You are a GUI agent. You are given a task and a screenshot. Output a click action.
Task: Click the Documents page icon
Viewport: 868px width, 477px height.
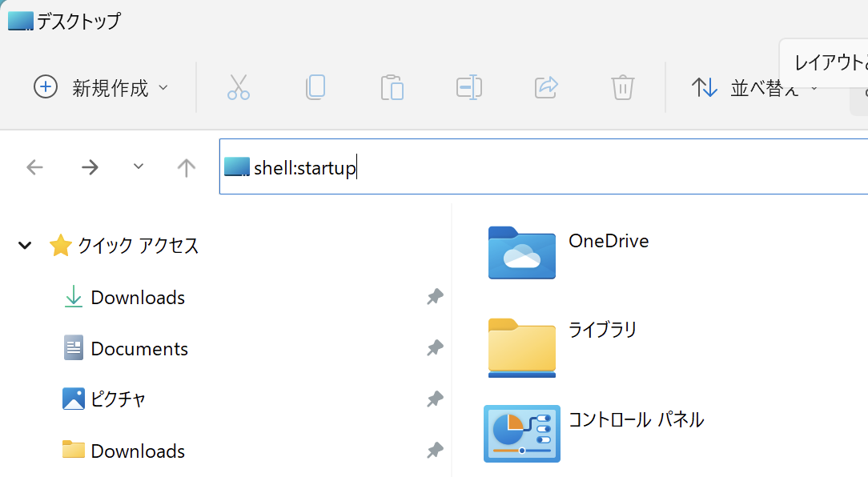(x=73, y=347)
